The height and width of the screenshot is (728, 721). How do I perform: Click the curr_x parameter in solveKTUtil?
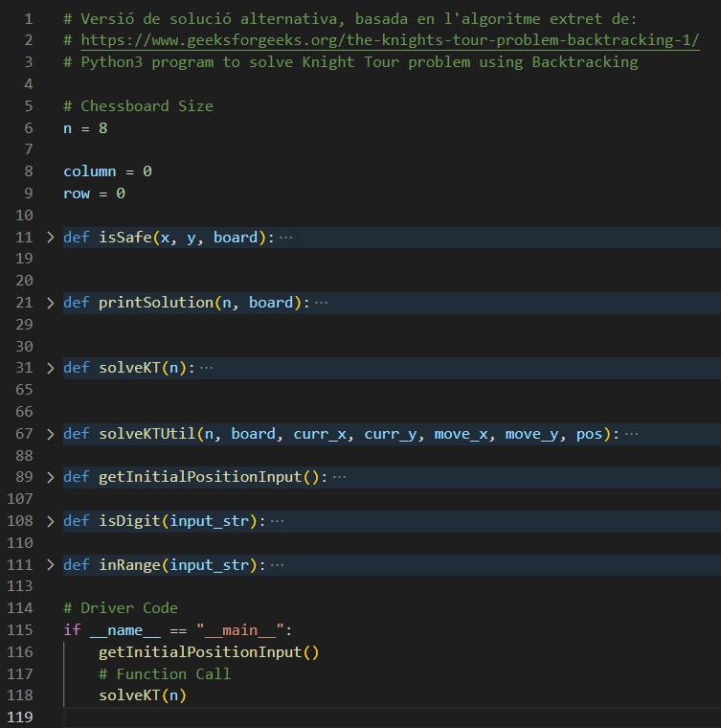click(320, 434)
